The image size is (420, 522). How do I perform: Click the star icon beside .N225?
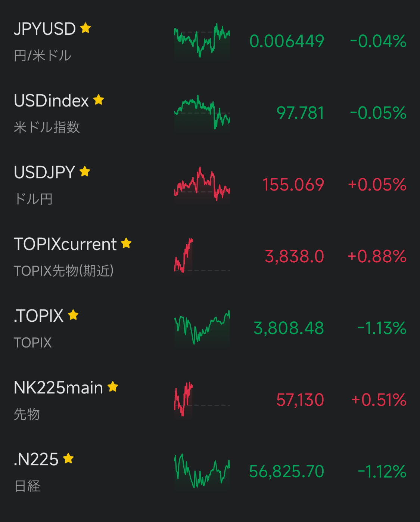[68, 458]
